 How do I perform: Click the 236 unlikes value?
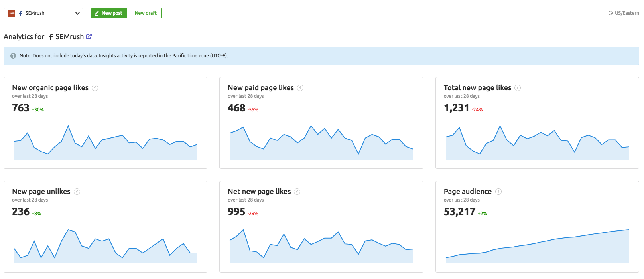(x=21, y=212)
